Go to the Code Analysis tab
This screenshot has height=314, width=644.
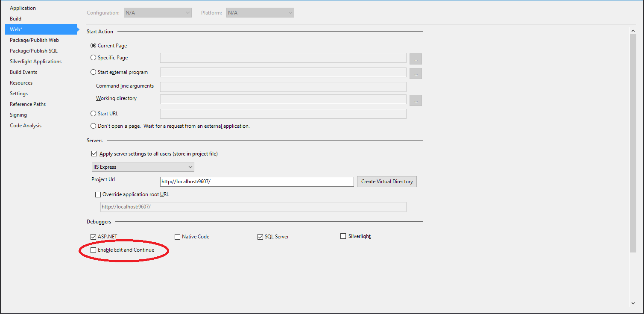pos(26,126)
